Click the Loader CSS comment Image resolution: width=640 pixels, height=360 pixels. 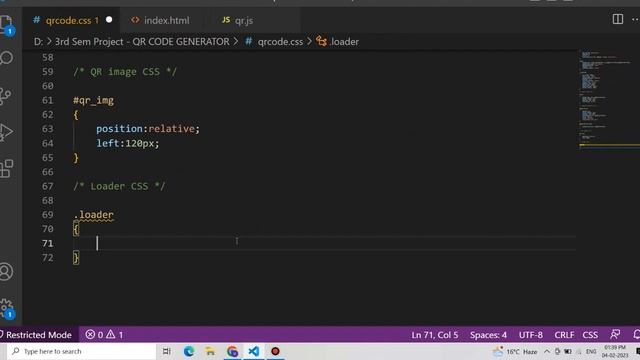119,186
